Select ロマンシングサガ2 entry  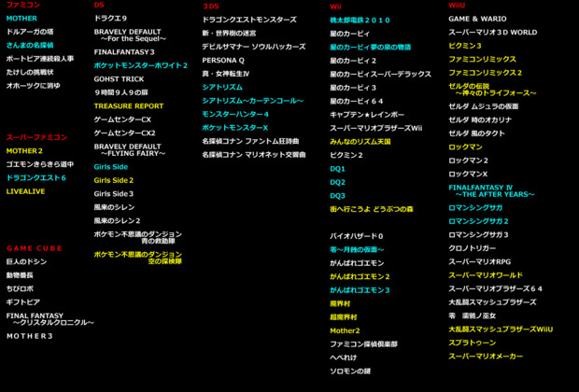click(x=478, y=221)
